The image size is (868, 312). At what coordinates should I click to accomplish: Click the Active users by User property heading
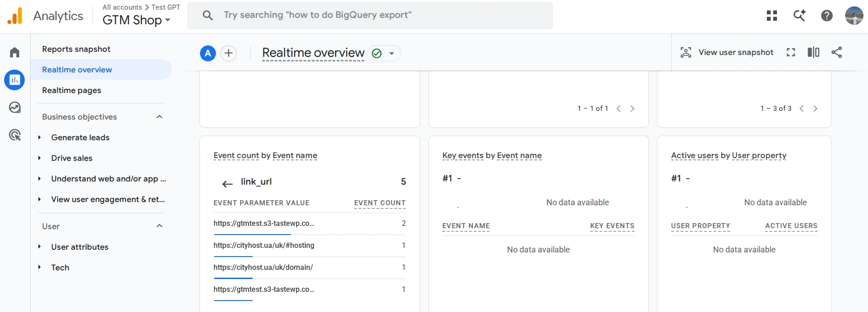pos(728,156)
